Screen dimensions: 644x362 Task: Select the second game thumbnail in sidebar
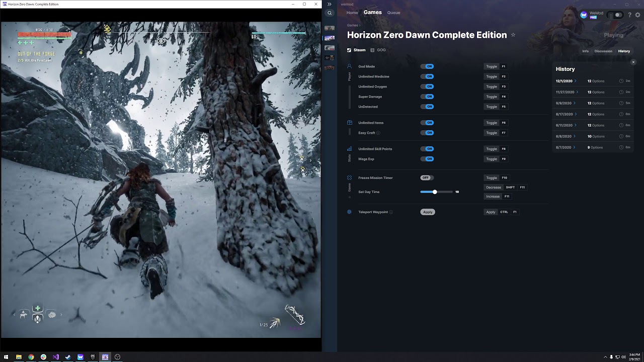330,38
